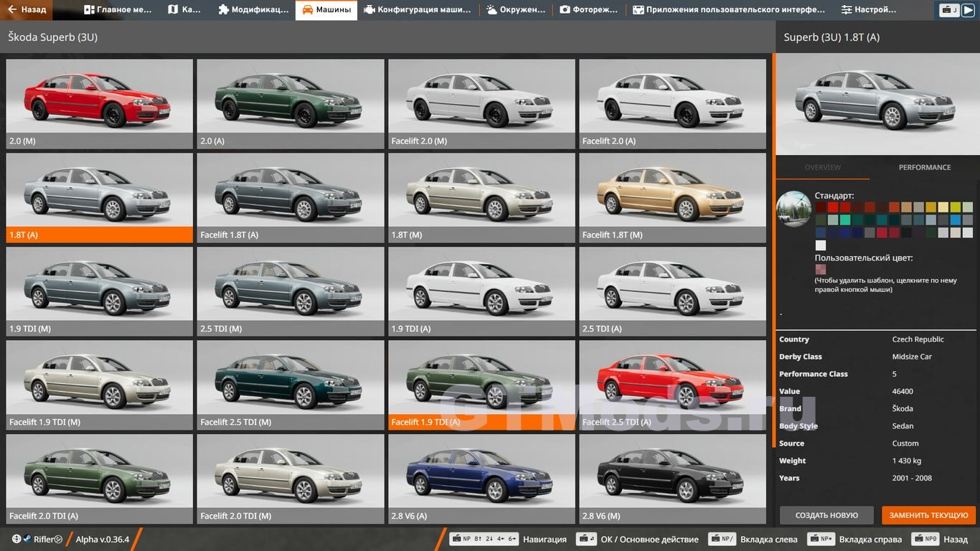The height and width of the screenshot is (551, 980).
Task: Select the Facelift 1.8T (A) configuration
Action: (x=291, y=197)
